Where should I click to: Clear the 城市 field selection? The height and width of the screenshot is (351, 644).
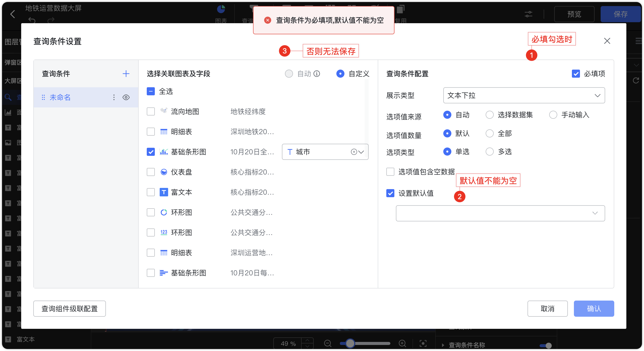tap(354, 152)
